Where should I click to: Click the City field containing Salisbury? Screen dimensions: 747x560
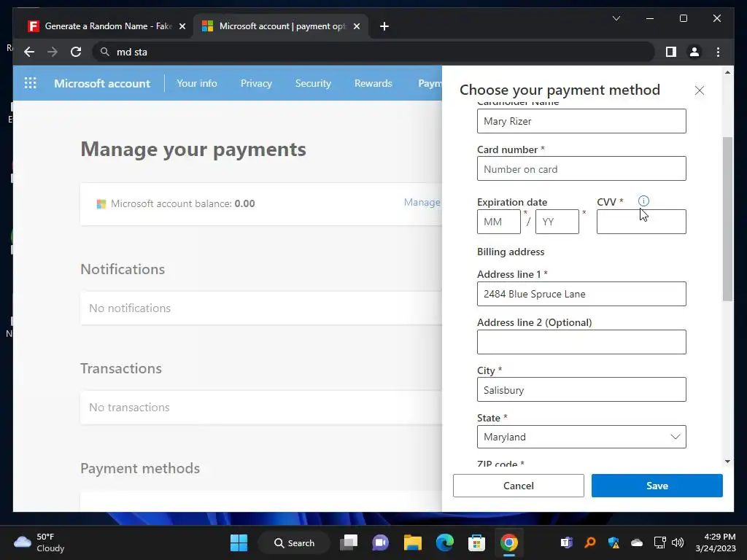[581, 389]
